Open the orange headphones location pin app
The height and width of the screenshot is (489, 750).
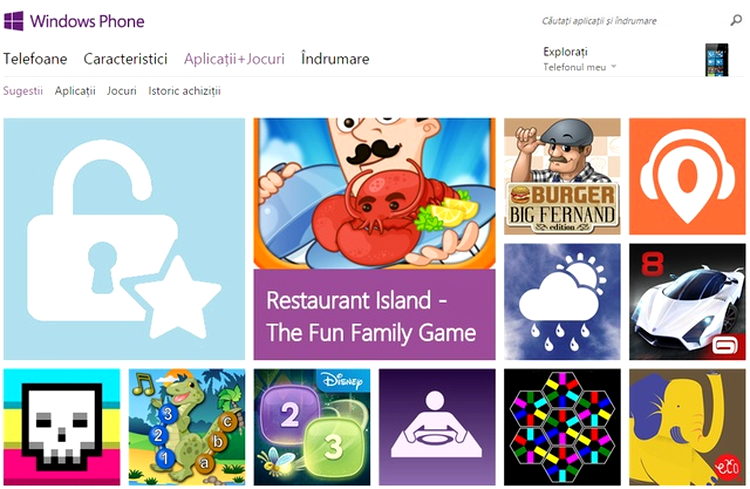point(687,177)
